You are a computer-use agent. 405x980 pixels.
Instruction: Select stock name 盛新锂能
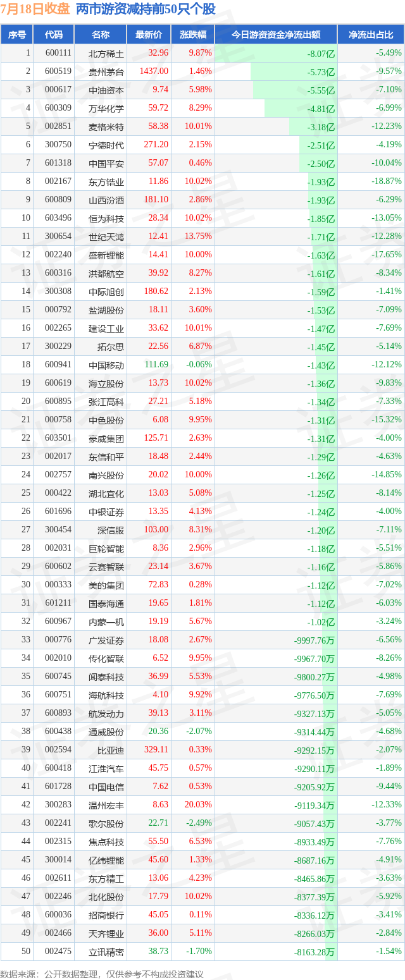pyautogui.click(x=106, y=255)
